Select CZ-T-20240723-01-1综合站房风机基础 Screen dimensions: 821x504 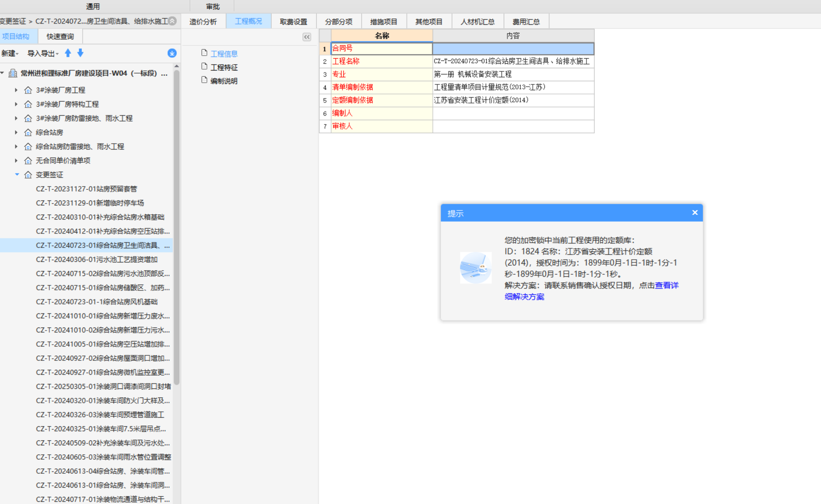click(x=97, y=302)
